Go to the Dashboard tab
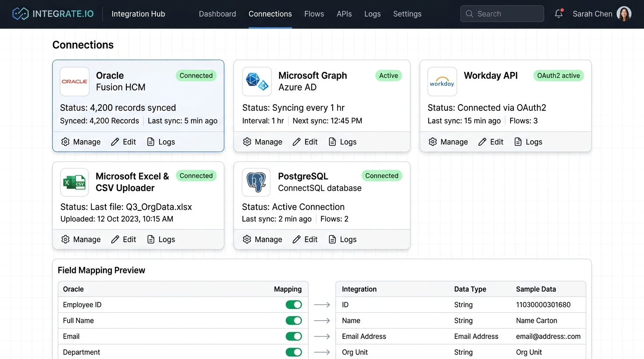Image resolution: width=644 pixels, height=359 pixels. (x=217, y=14)
